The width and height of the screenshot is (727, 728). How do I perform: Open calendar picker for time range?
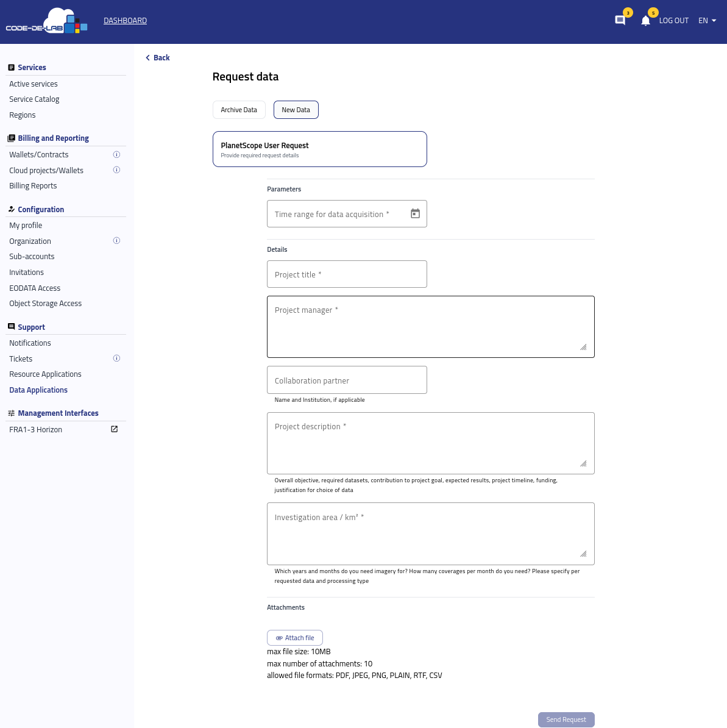[x=415, y=213]
